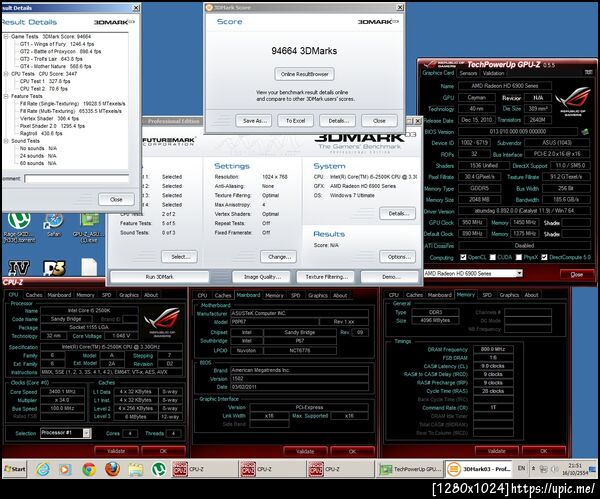Select the Ragtroll 430.6 fps row
Image resolution: width=600 pixels, height=499 pixels.
click(41, 134)
